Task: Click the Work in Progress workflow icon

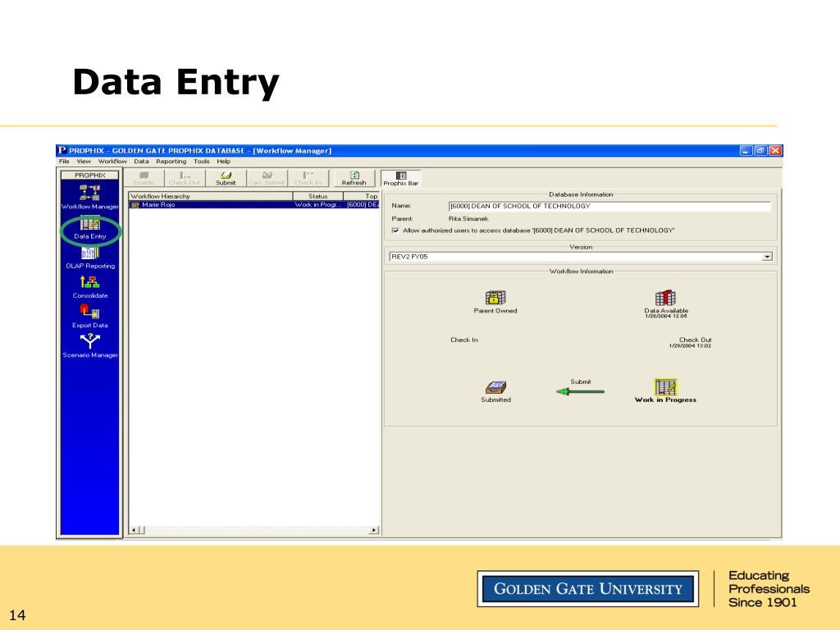Action: (x=665, y=387)
